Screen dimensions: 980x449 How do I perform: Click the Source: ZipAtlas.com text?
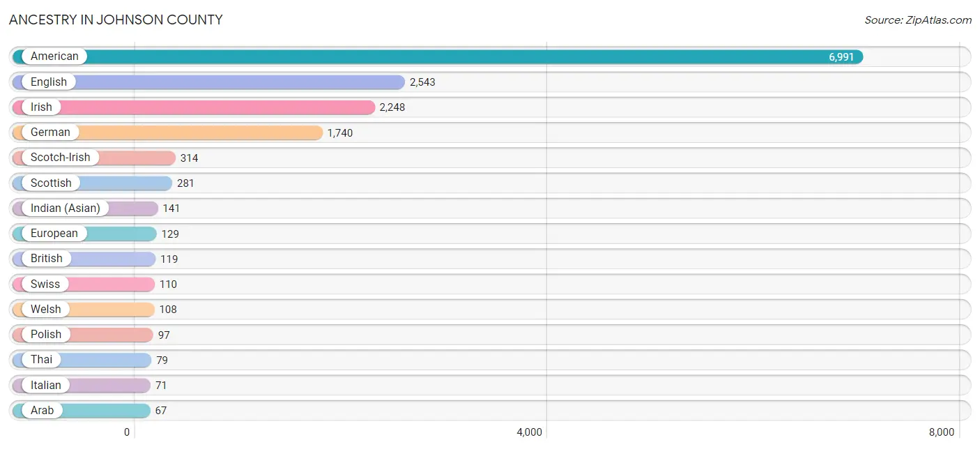point(918,20)
